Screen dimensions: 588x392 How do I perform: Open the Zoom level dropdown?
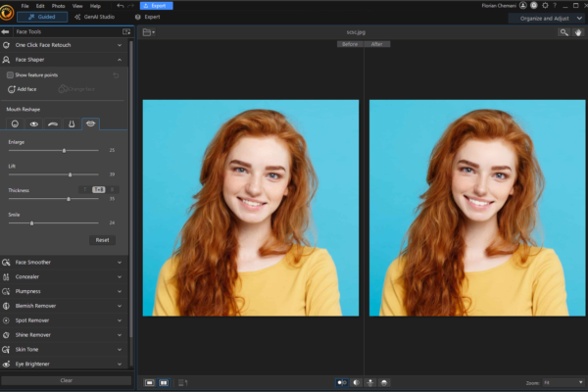click(x=557, y=382)
